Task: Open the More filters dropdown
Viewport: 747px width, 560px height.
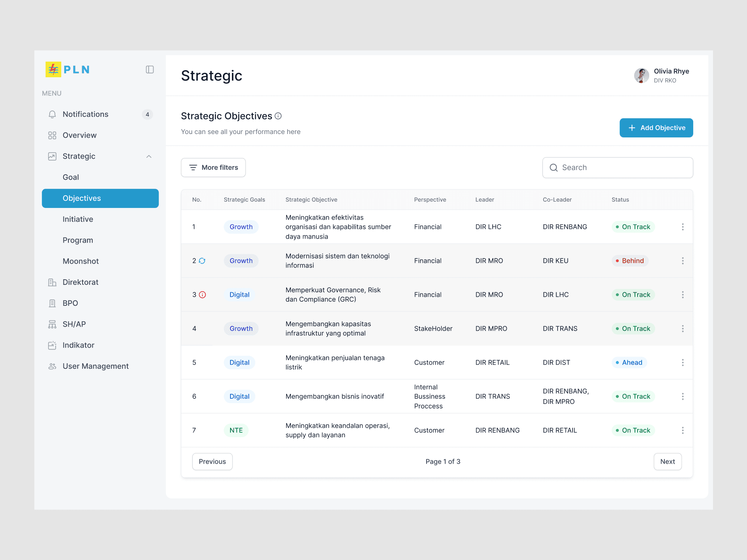Action: point(213,168)
